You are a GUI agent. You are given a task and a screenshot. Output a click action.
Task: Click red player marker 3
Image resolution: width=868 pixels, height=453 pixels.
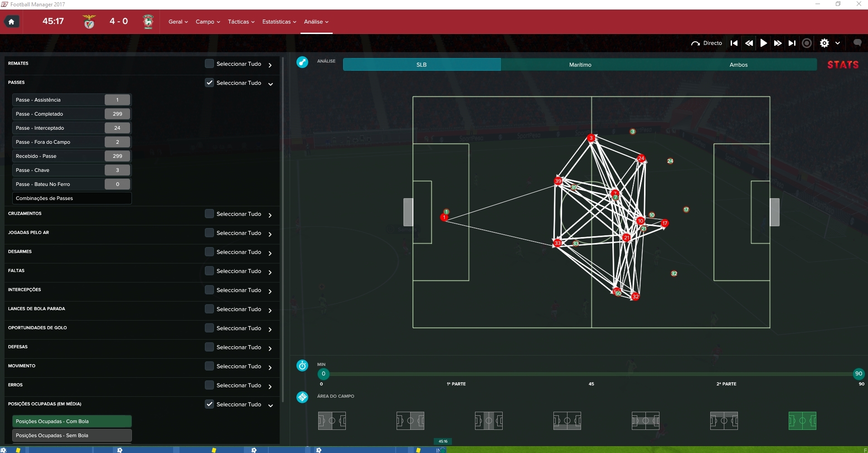pos(591,138)
